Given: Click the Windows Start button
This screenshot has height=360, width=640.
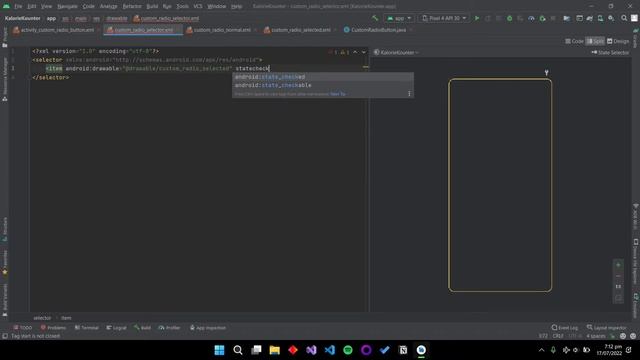Looking at the screenshot, I should (x=219, y=350).
